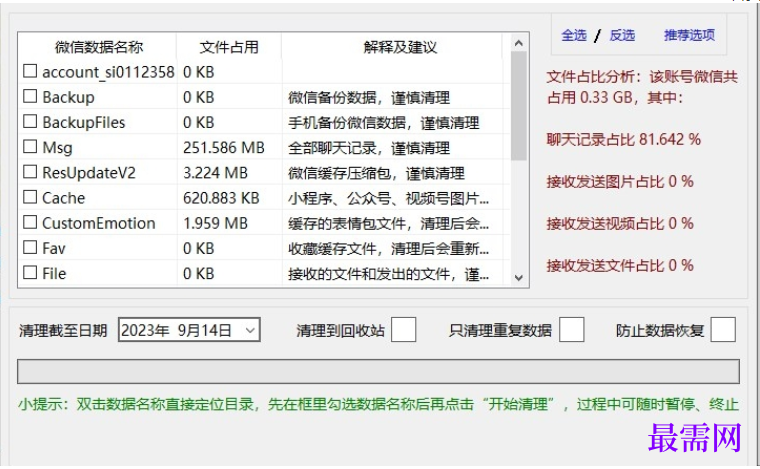Image resolution: width=760 pixels, height=469 pixels.
Task: Select the BackupFiles name cell
Action: point(83,122)
